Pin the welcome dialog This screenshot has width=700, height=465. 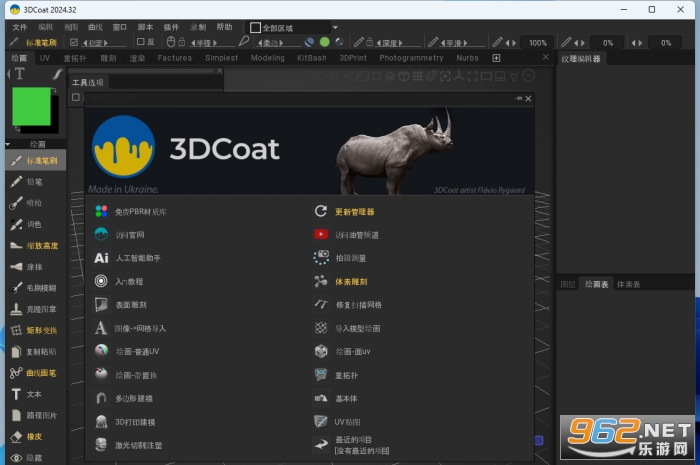[x=518, y=99]
